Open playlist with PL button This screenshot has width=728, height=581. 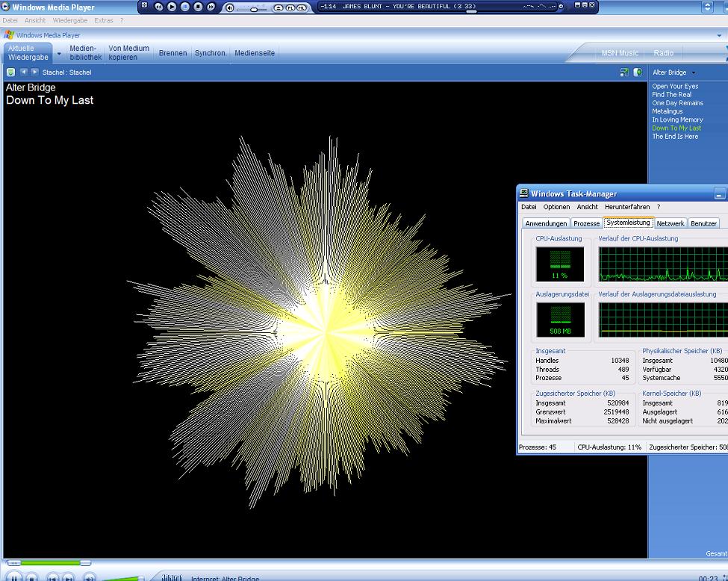290,8
